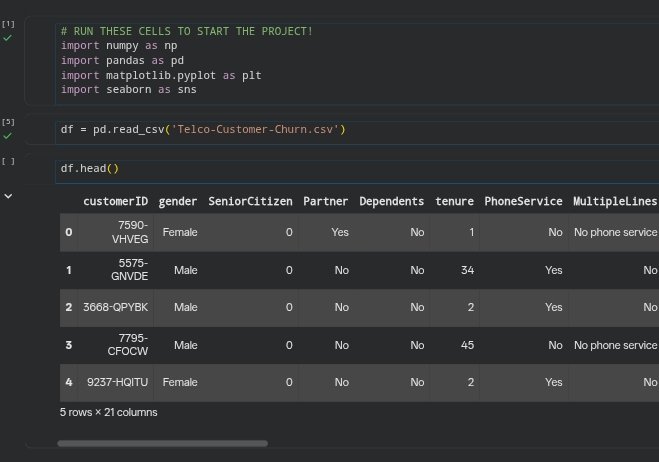The height and width of the screenshot is (462, 659).
Task: Click the 'Telco-Customer-Churn.csv' string
Action: [x=255, y=129]
